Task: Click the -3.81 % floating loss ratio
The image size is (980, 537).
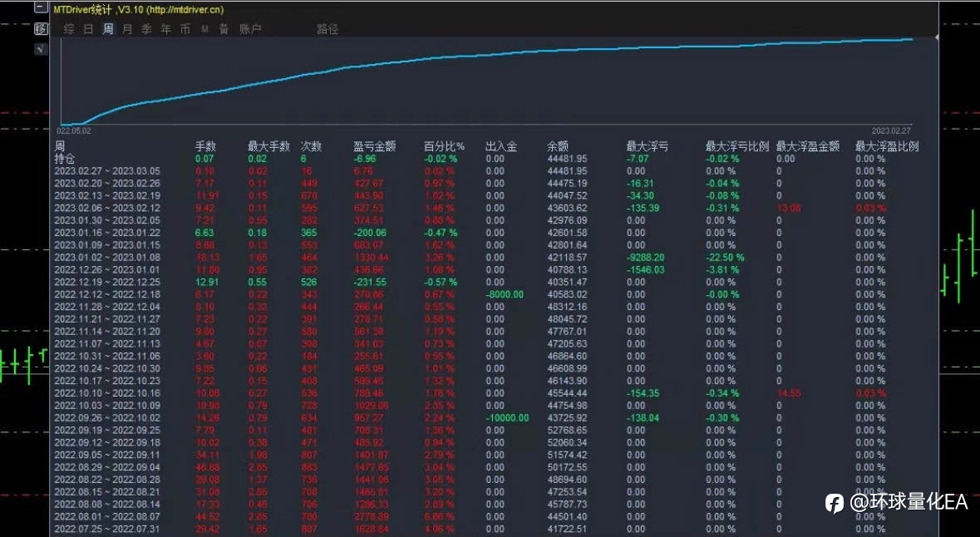Action: pyautogui.click(x=722, y=270)
